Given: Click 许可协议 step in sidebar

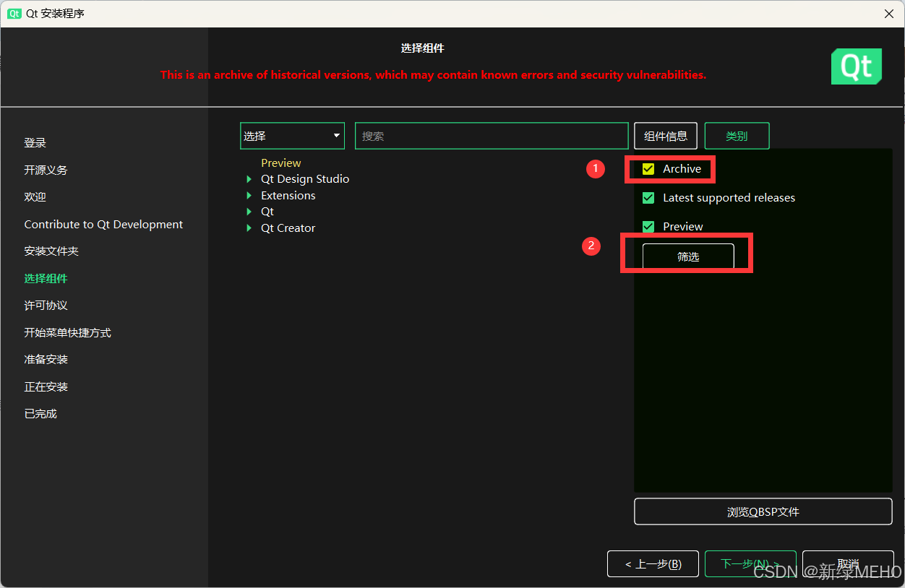Looking at the screenshot, I should tap(46, 306).
